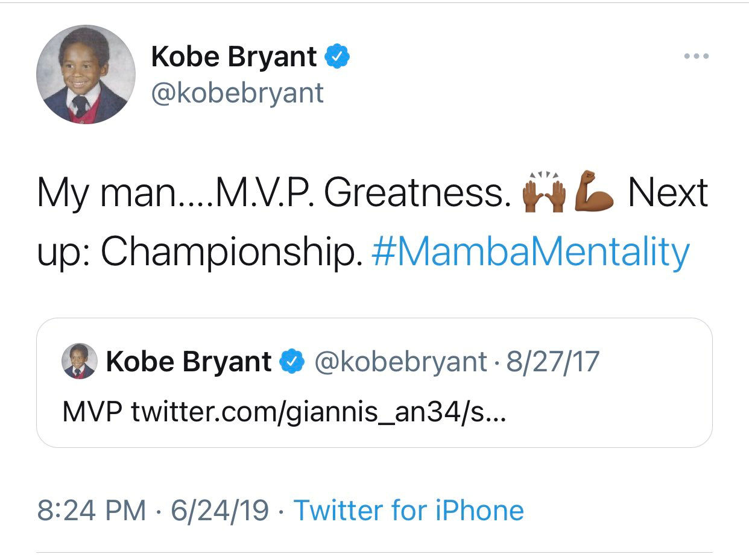This screenshot has width=749, height=560.
Task: Click the blue verified badge beside header name
Action: 338,57
